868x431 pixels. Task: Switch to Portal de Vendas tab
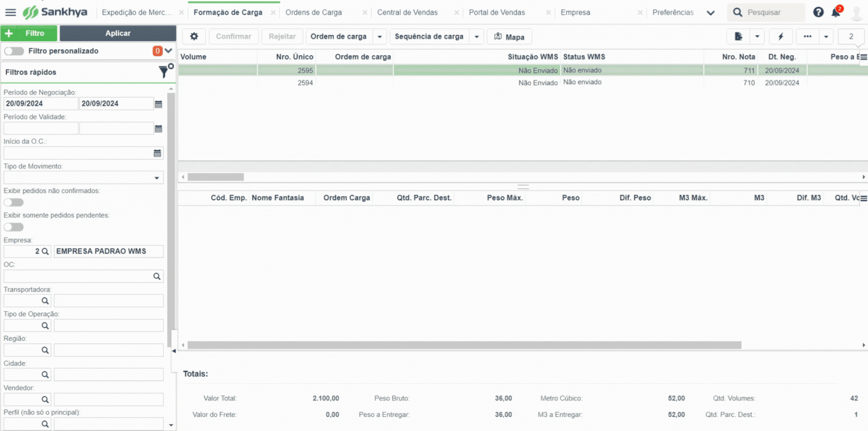(x=497, y=12)
